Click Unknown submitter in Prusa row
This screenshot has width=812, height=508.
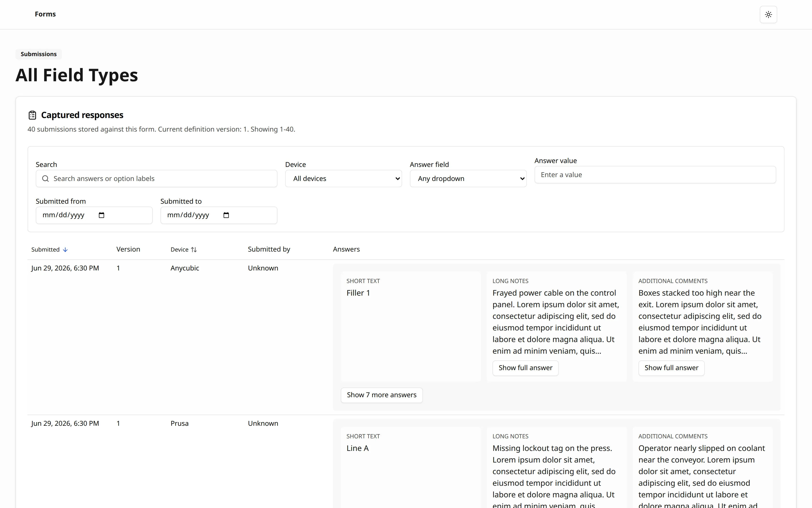(263, 423)
